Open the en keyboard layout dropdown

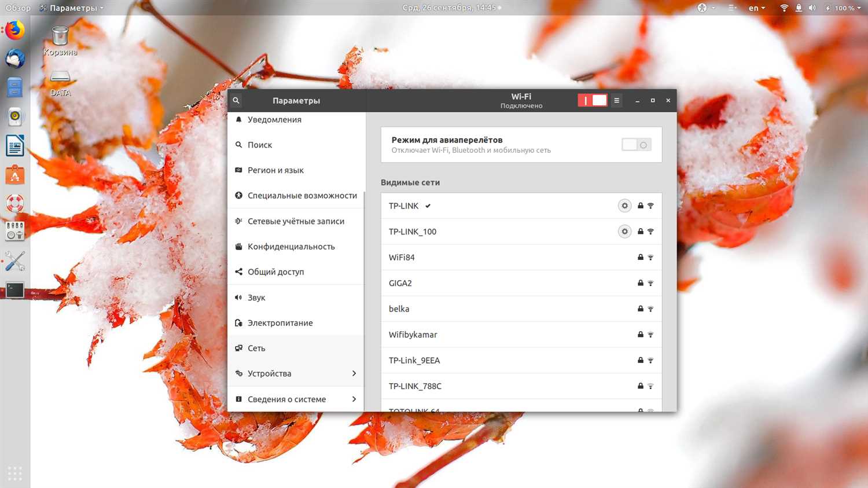pyautogui.click(x=757, y=8)
